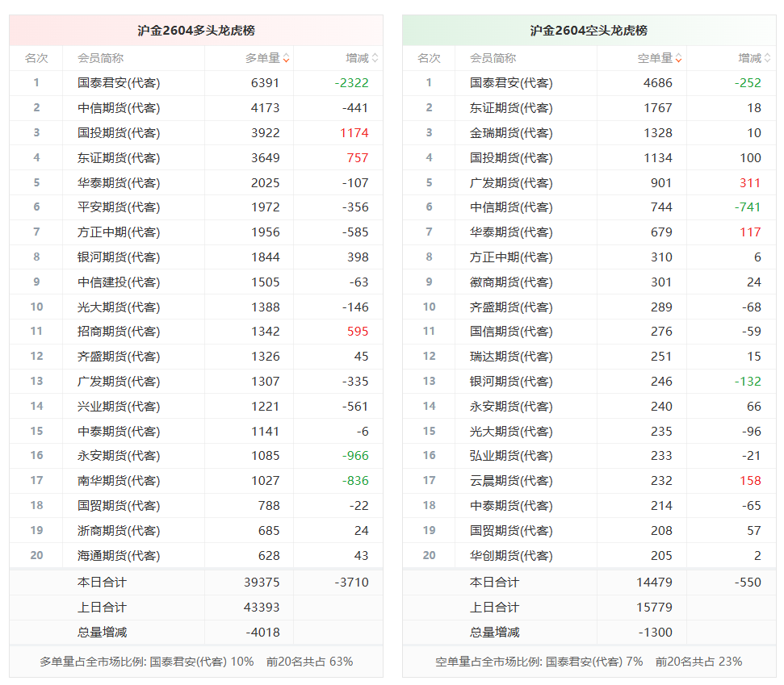The image size is (784, 685).
Task: Click 名次 header in short table
Action: tap(429, 58)
